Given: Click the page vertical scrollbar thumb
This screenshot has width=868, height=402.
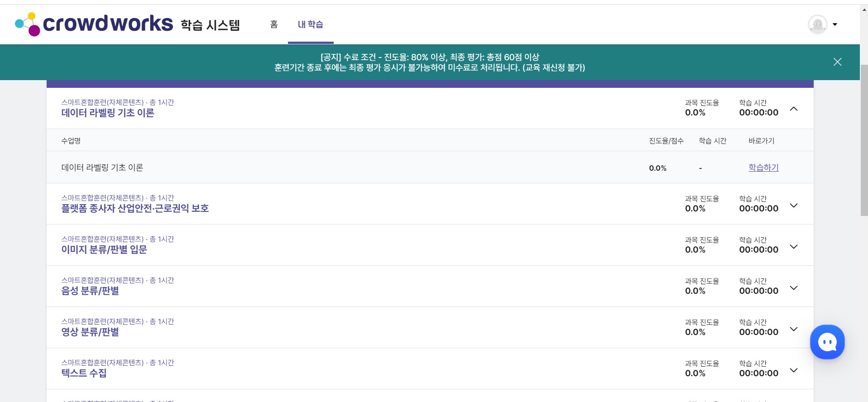Looking at the screenshot, I should 864,140.
